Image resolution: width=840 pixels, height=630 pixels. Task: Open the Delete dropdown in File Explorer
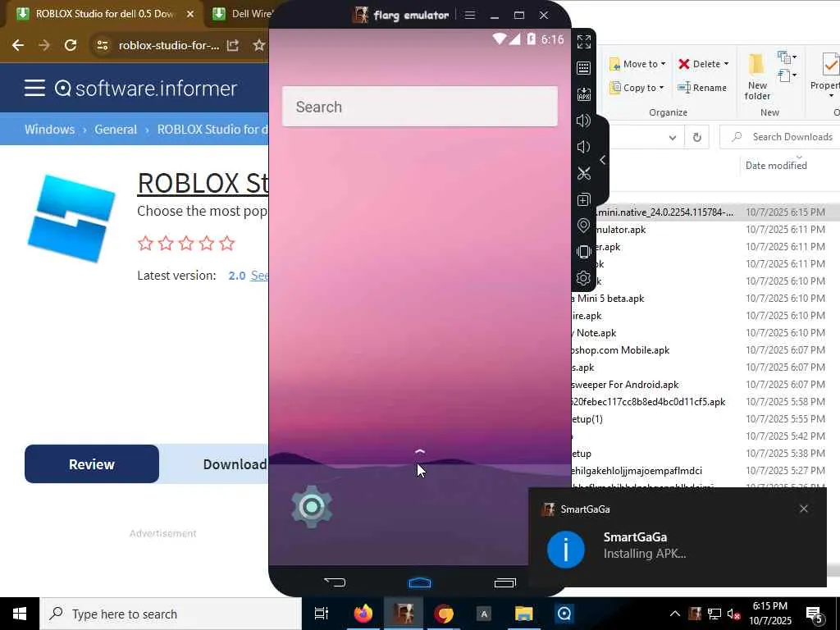703,64
